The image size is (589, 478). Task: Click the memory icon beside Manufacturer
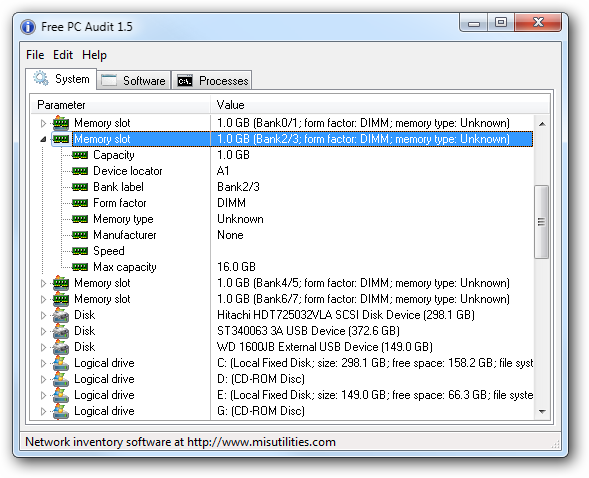[x=80, y=235]
